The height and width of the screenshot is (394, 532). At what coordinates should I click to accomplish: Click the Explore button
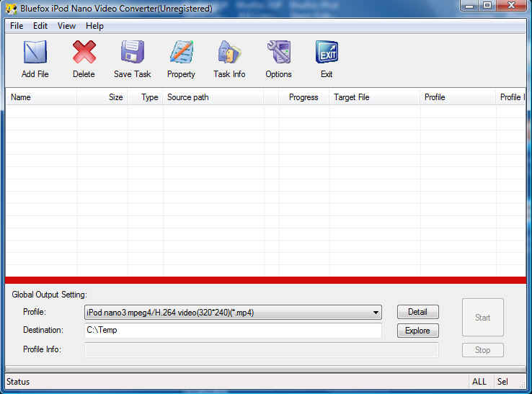(417, 331)
